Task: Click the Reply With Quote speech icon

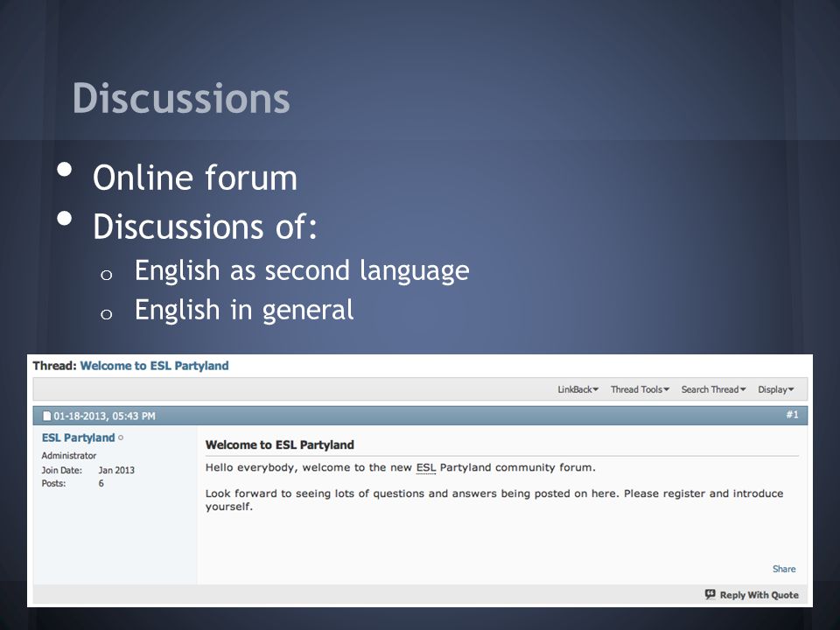Action: 710,594
